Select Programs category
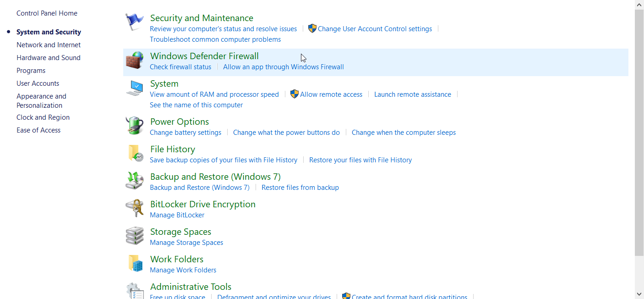The image size is (644, 299). (x=31, y=71)
